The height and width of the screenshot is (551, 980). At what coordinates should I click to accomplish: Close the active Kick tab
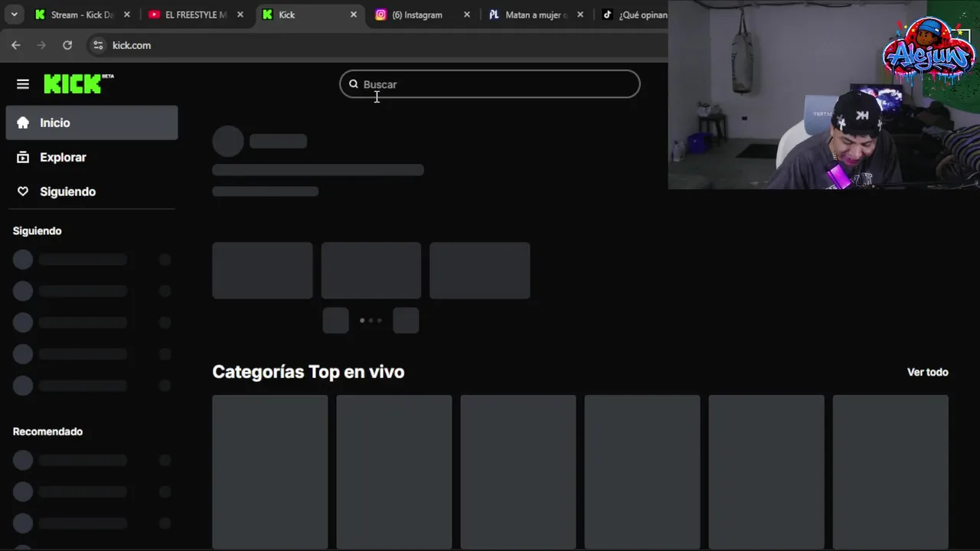pos(354,15)
